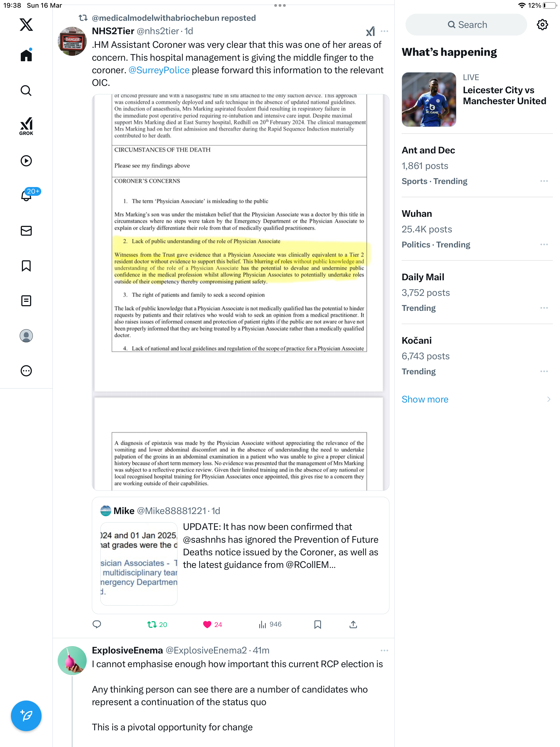Open the @SurreyPolice mention link
This screenshot has height=747, width=560.
[x=159, y=70]
